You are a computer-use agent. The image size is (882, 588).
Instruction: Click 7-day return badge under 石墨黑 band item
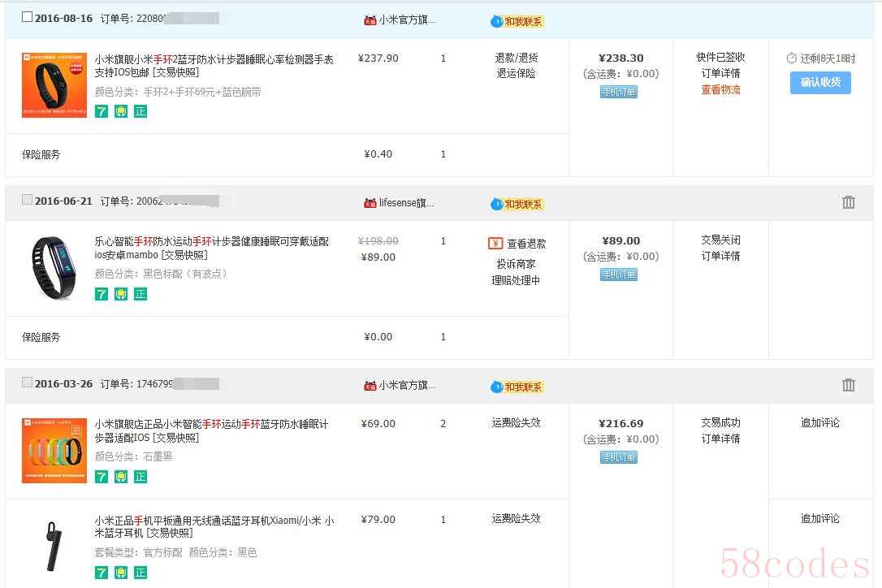click(102, 478)
